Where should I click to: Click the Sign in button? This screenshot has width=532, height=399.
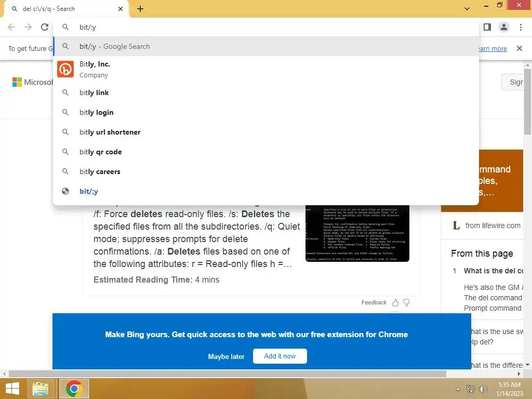pyautogui.click(x=513, y=82)
